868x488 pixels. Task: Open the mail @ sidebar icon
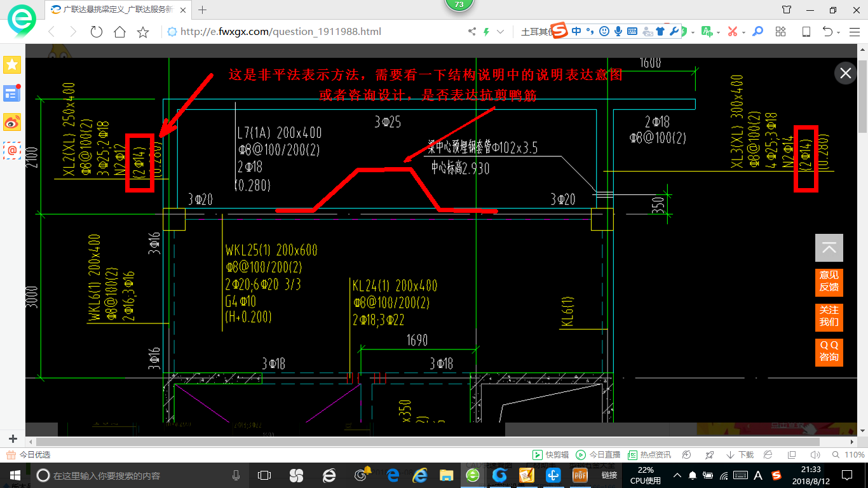(12, 151)
